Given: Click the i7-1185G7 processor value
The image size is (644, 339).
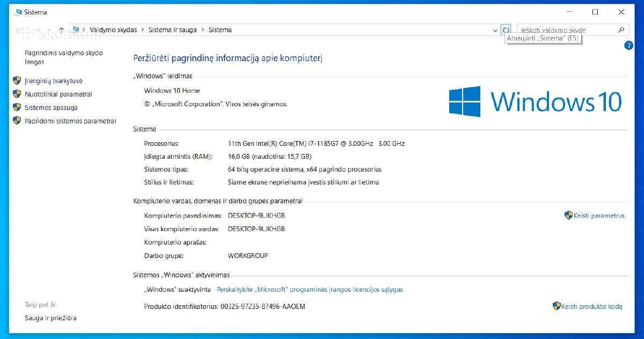Looking at the screenshot, I should (x=316, y=144).
